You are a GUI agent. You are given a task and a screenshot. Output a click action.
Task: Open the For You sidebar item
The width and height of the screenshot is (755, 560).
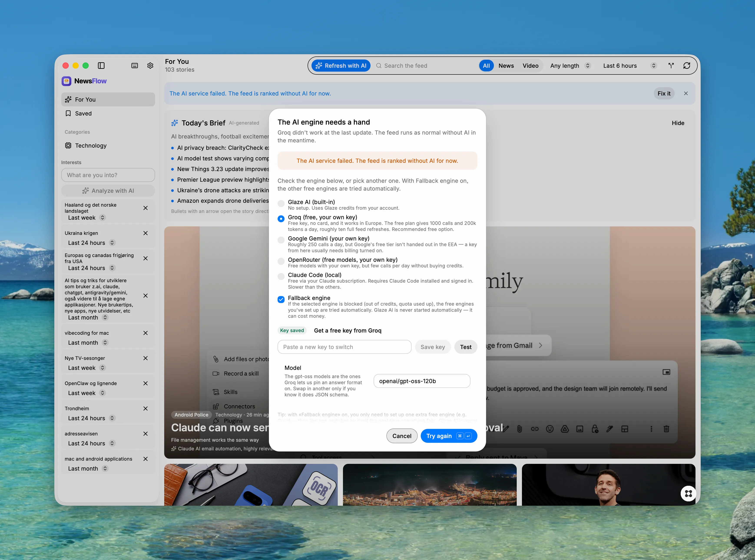pyautogui.click(x=108, y=99)
